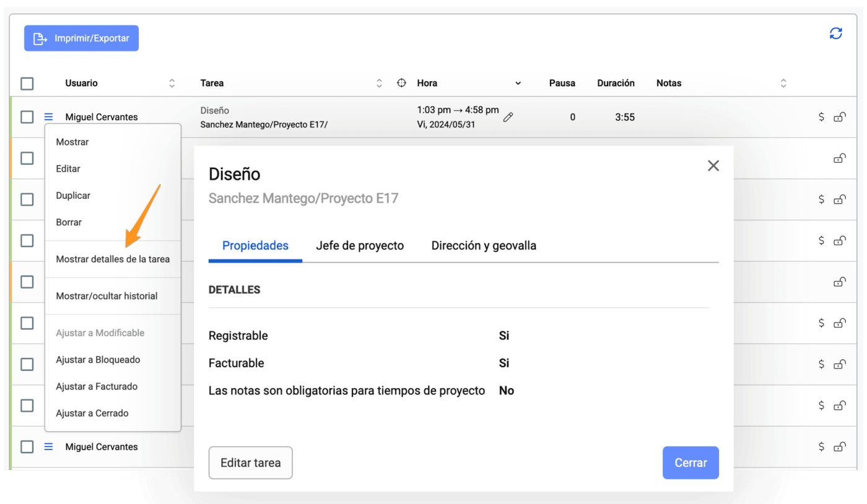Click the Si value beside Facturable
Image resolution: width=867 pixels, height=504 pixels.
coord(504,363)
